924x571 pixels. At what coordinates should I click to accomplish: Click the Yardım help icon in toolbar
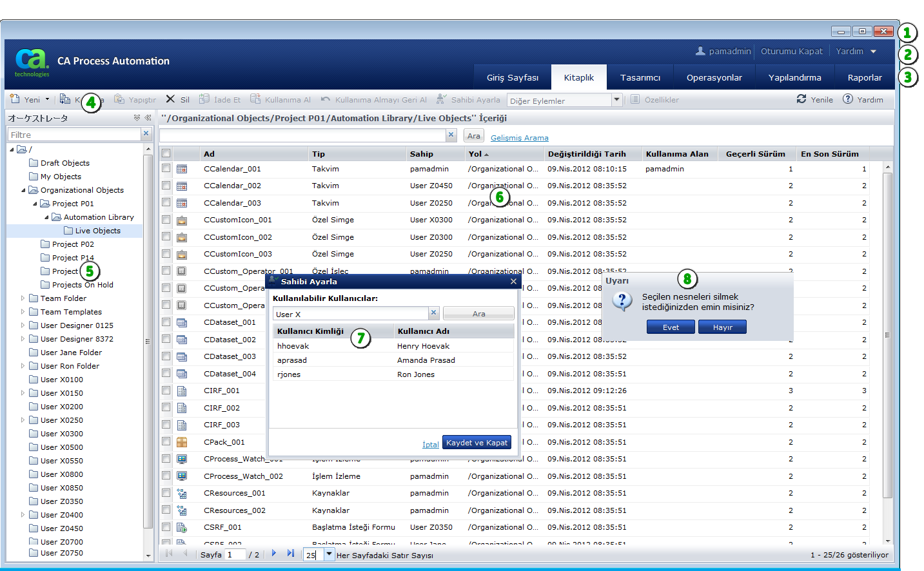coord(848,99)
